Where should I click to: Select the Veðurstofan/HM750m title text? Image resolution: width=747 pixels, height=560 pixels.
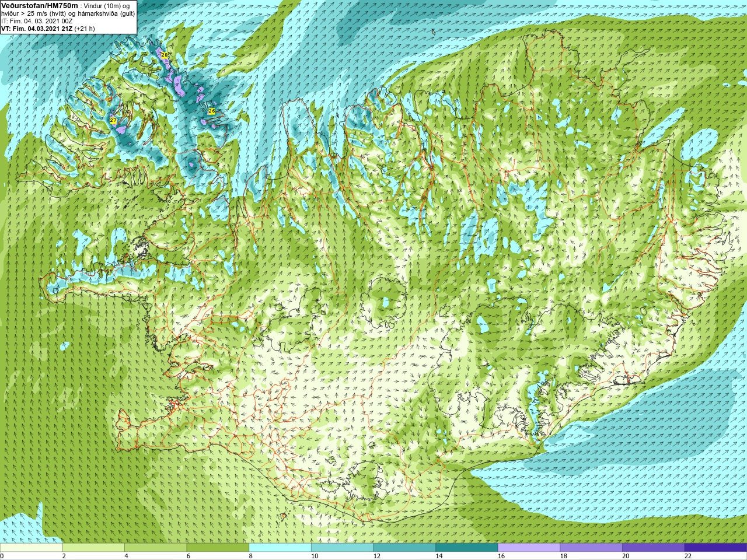tap(40, 5)
